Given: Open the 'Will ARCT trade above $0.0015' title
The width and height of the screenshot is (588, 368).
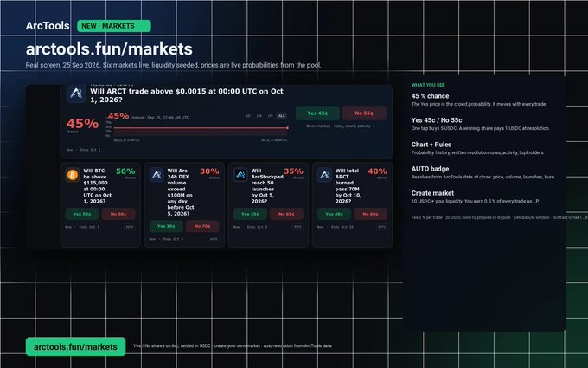Looking at the screenshot, I should pos(187,95).
